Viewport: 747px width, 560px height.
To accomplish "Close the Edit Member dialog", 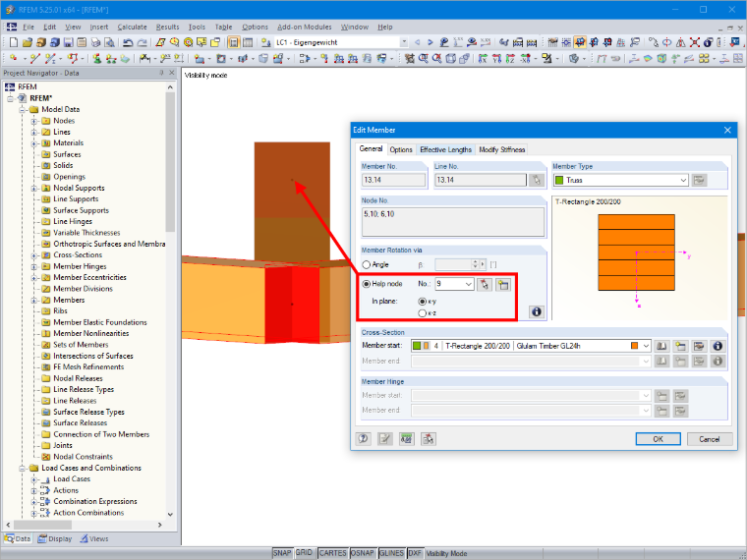I will pos(727,130).
